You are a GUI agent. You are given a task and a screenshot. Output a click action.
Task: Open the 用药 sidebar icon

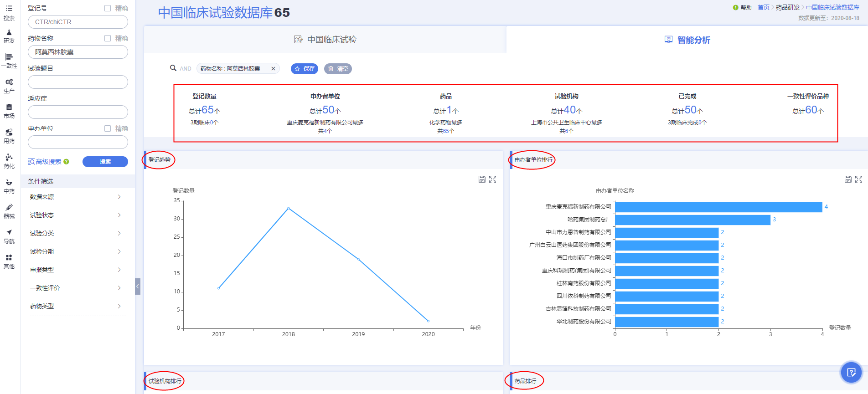click(x=9, y=137)
